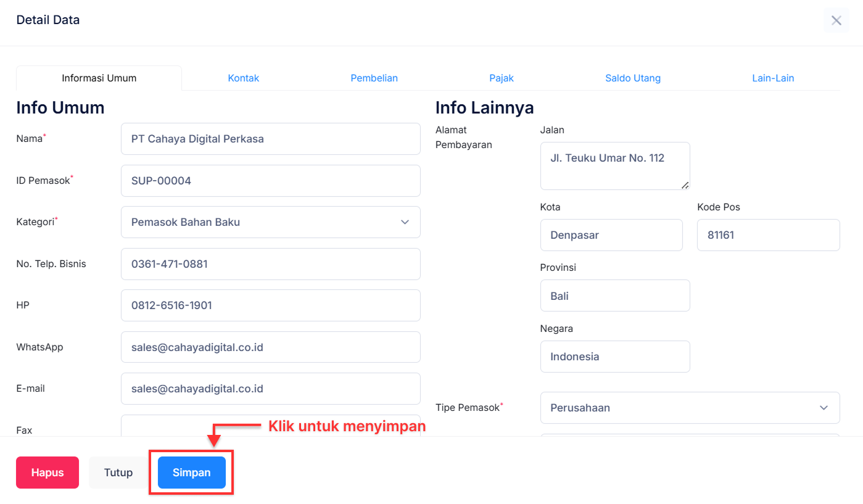Screen dimensions: 863x504
Task: Open the Pembelian tab
Action: (x=374, y=78)
